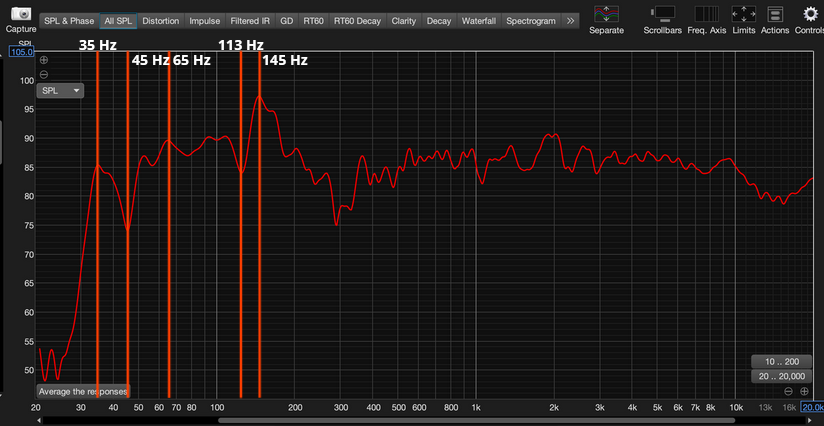Select the Spectrogram tab

[x=530, y=20]
